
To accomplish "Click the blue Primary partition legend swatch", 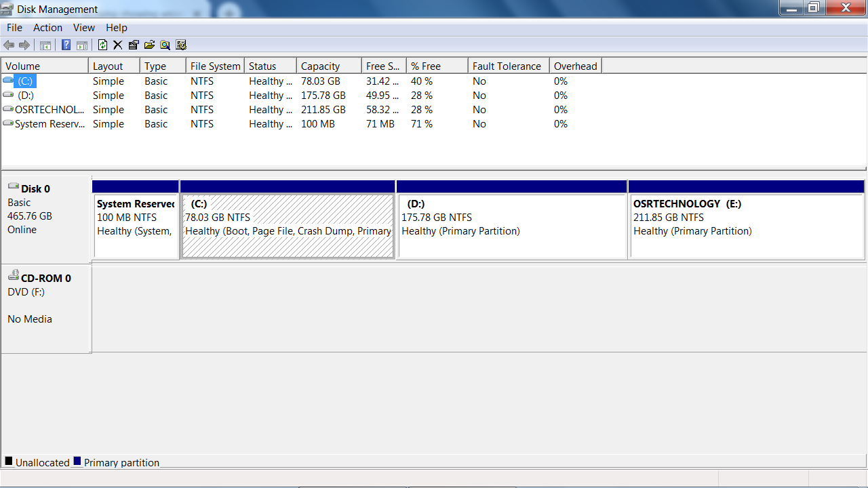I will [x=77, y=462].
